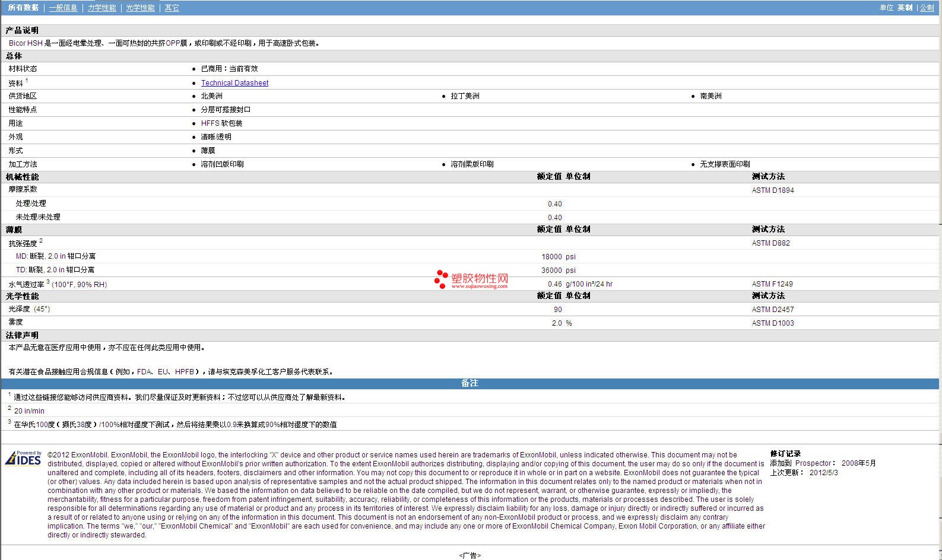Click the 供货地区 row label
This screenshot has height=560, width=942.
click(x=23, y=96)
